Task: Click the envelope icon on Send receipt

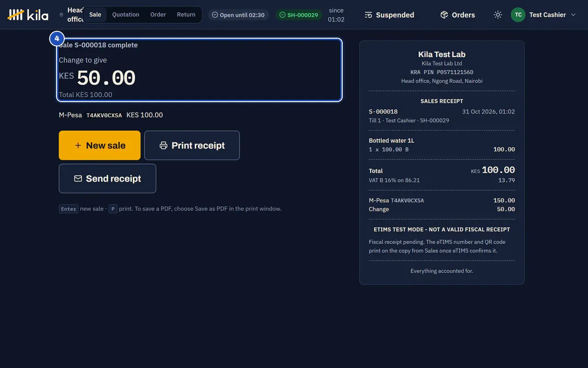Action: (78, 178)
